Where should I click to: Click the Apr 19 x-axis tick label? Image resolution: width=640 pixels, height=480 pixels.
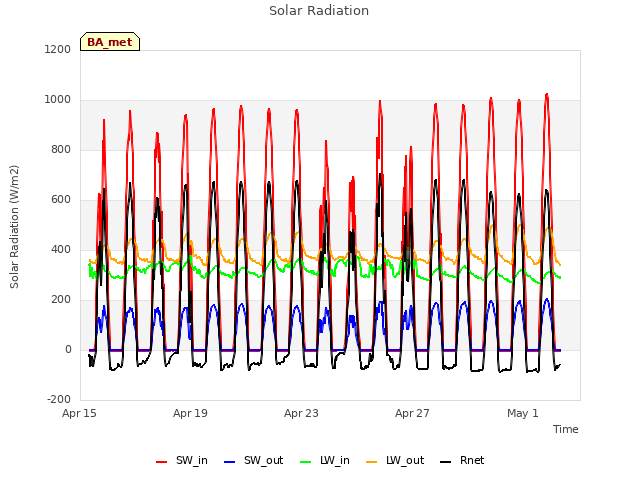tap(190, 413)
